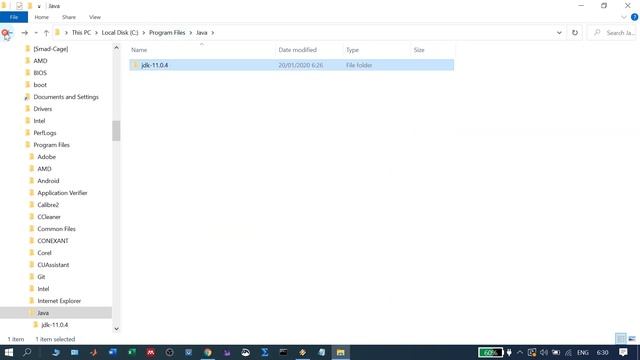Select CONEXANT folder in tree
Viewport: 640px width, 360px height.
(53, 241)
